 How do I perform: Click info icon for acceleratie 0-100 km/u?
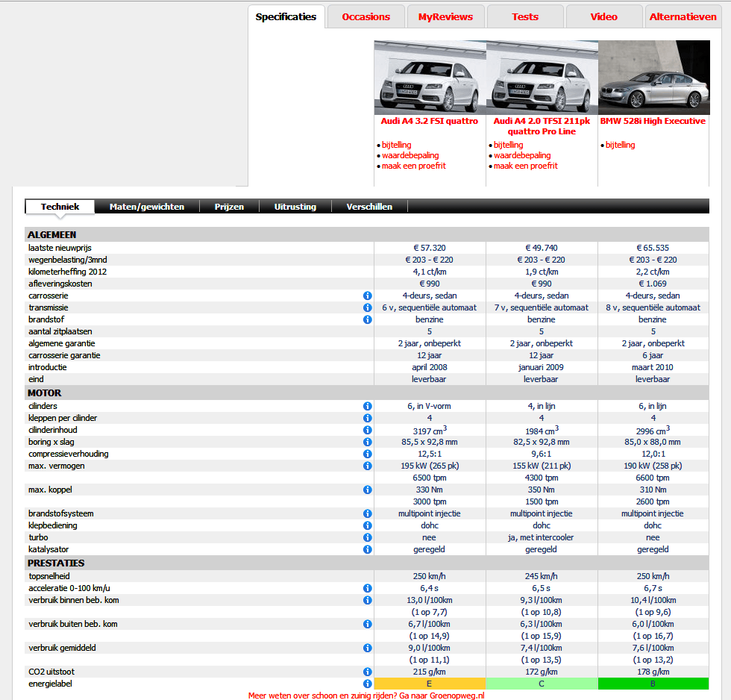pyautogui.click(x=367, y=589)
